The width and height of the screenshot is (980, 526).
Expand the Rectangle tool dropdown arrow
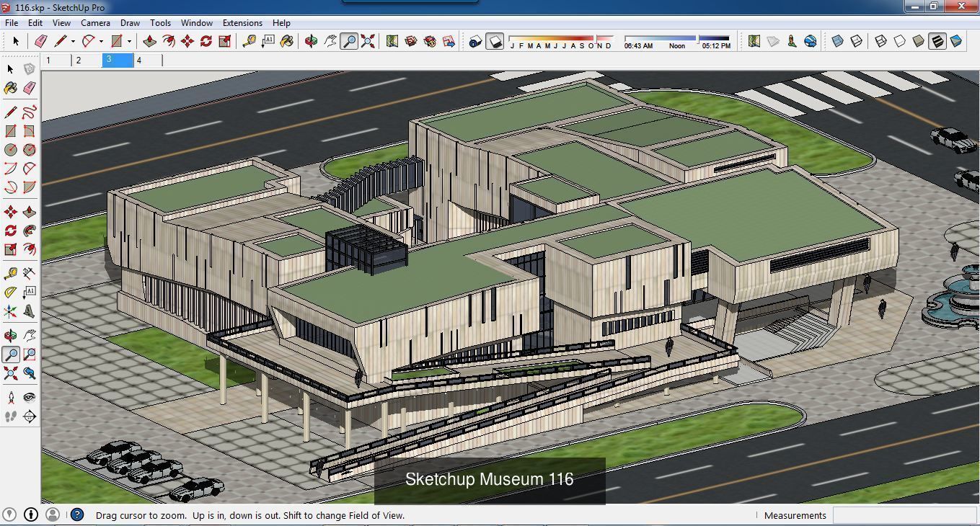coord(129,42)
